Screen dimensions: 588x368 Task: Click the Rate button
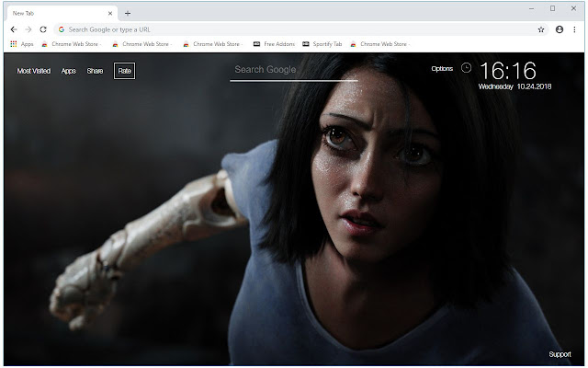point(125,71)
